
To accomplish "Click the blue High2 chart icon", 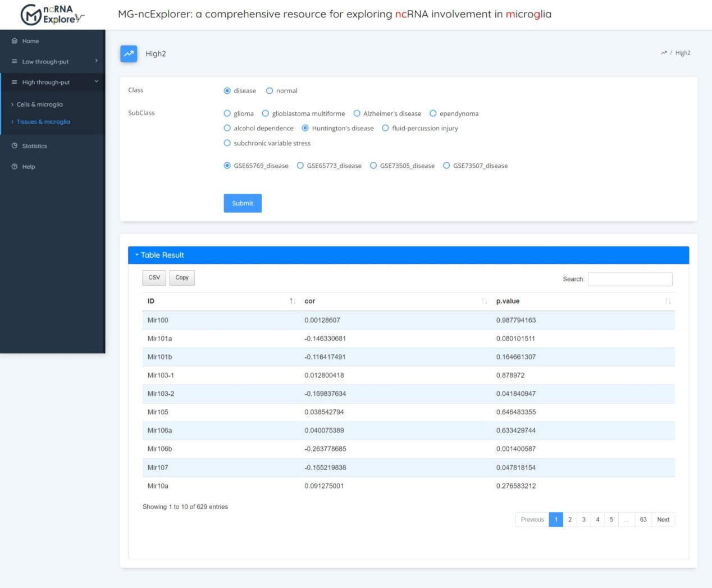I will coord(129,53).
